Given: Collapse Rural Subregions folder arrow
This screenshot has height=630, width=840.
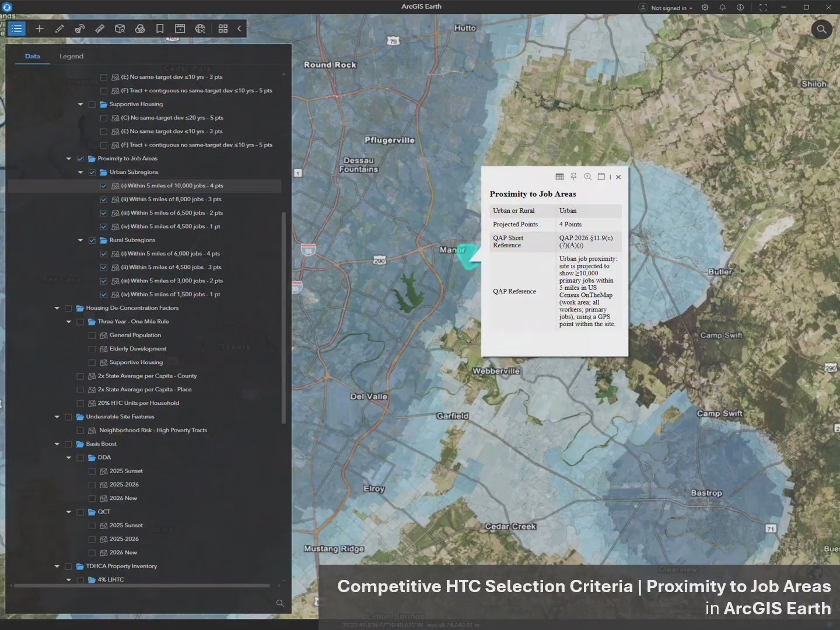Looking at the screenshot, I should click(x=80, y=240).
